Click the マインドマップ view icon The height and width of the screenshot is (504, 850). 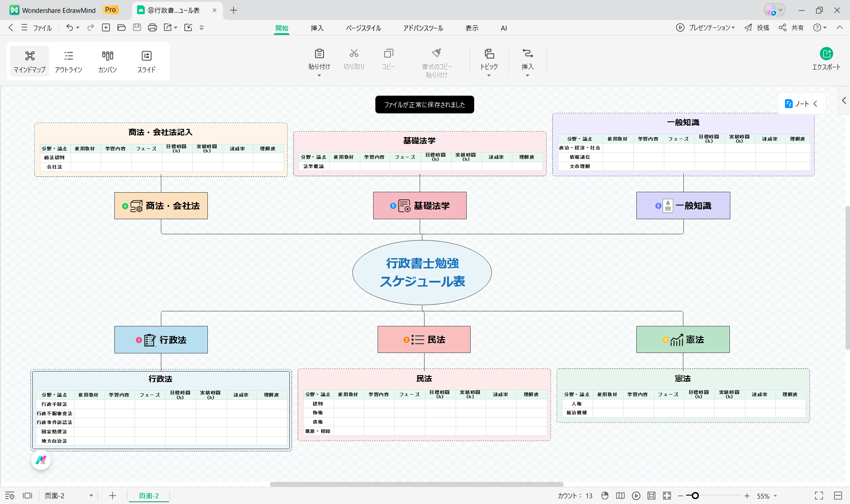coord(29,61)
